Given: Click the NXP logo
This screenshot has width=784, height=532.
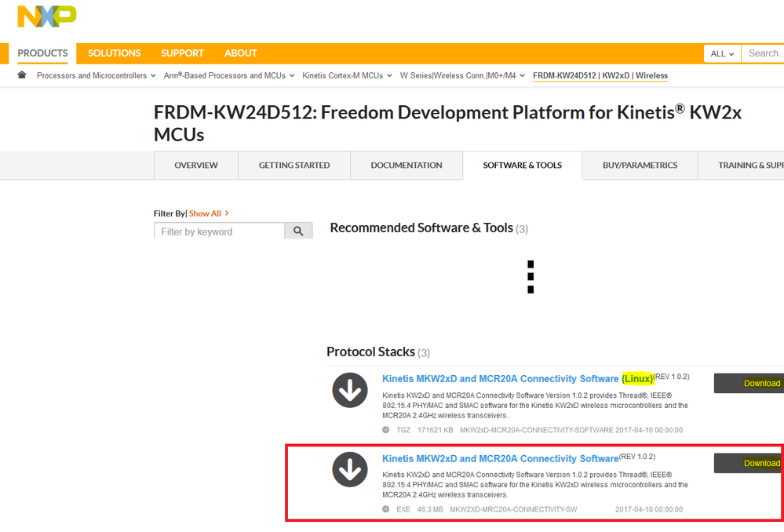Looking at the screenshot, I should point(47,16).
